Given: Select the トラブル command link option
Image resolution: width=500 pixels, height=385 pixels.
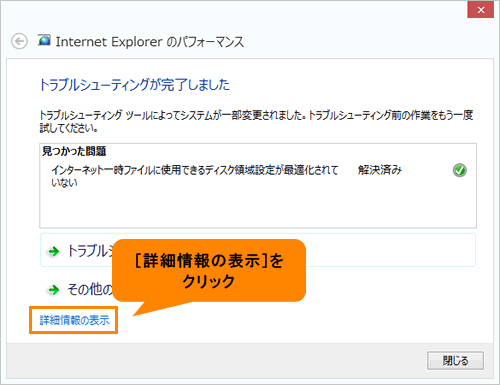Looking at the screenshot, I should point(258,250).
